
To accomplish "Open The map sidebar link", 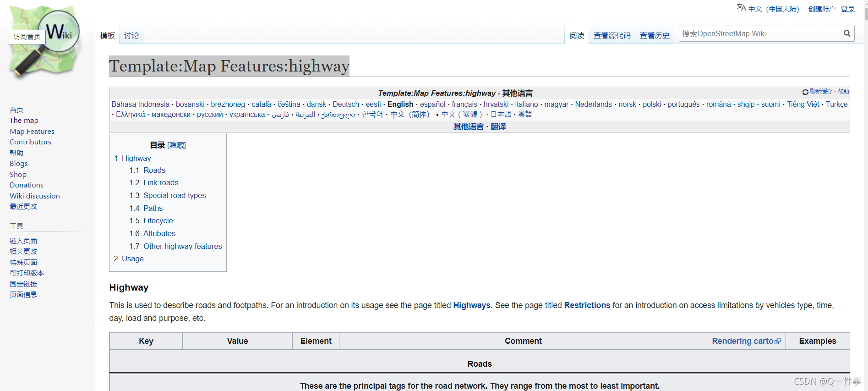I will point(24,120).
